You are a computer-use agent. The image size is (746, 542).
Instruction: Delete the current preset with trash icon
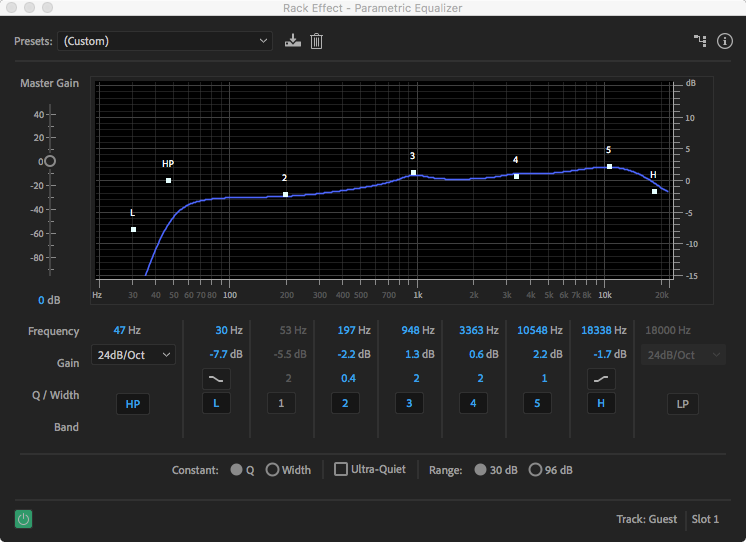coord(316,41)
